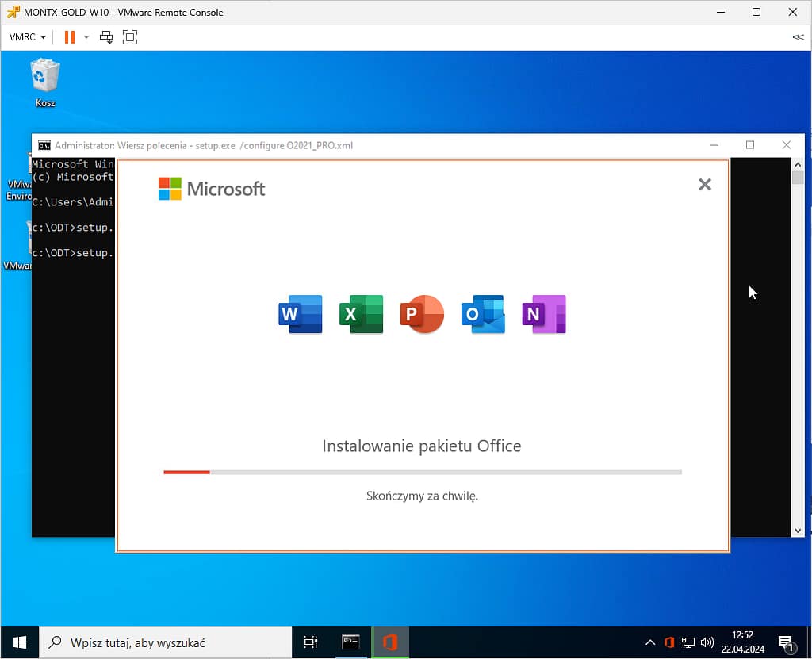Expand the power options arrow beside pause
The height and width of the screenshot is (659, 812).
pyautogui.click(x=86, y=37)
